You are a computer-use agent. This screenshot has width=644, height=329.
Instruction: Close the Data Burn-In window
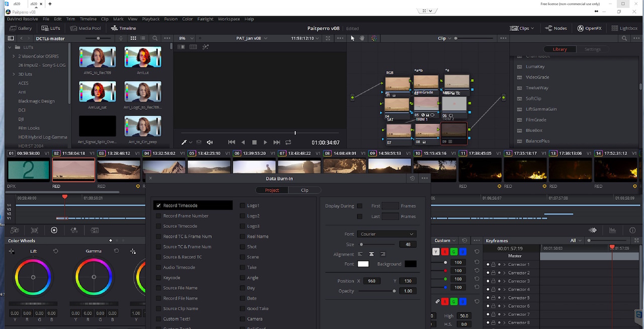pos(150,178)
